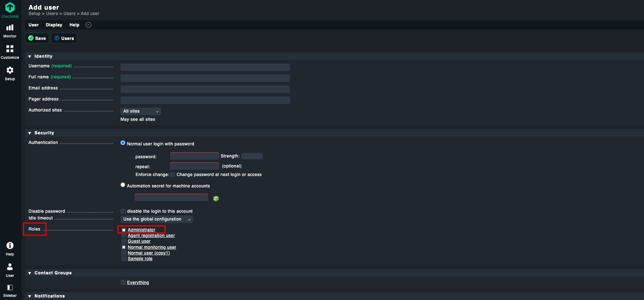Check the Normal user (copy1) role
The height and width of the screenshot is (300, 644).
point(124,253)
